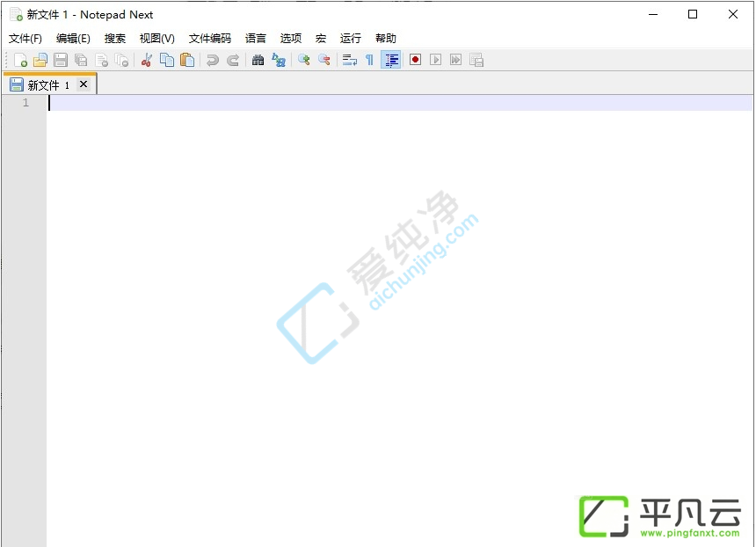
Task: Start macro recording with red dot
Action: click(x=415, y=59)
